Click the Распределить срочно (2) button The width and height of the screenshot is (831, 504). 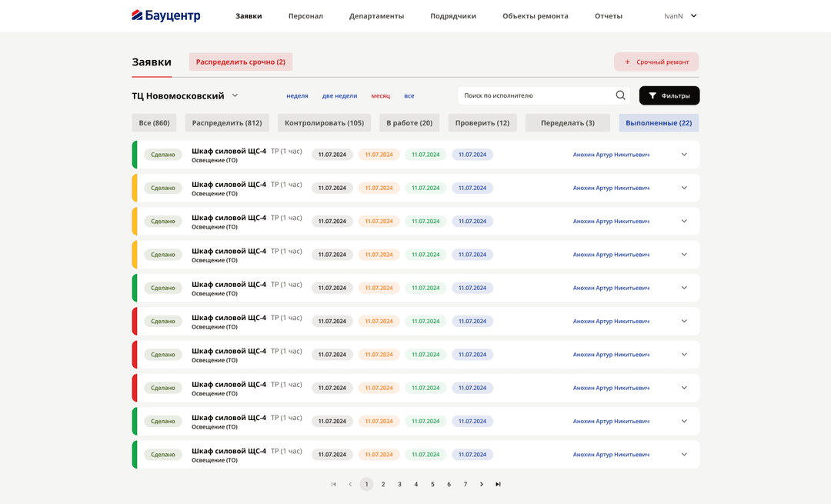coord(240,62)
